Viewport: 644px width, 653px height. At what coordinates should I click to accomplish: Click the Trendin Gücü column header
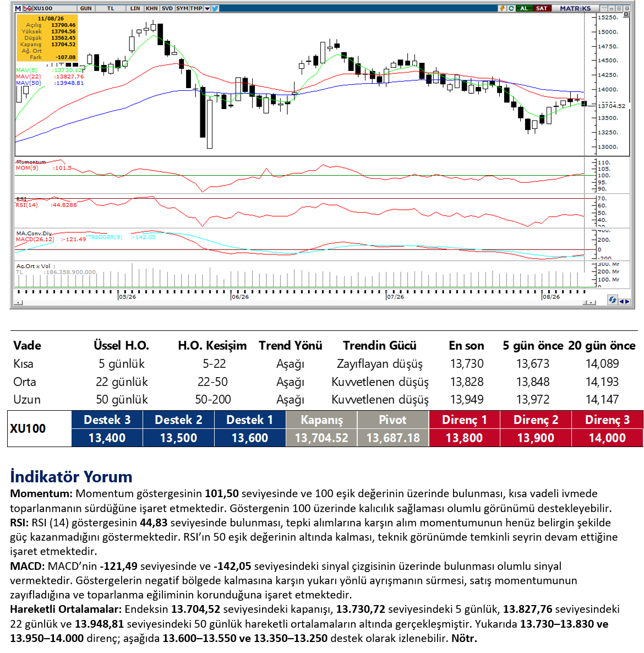click(x=380, y=346)
